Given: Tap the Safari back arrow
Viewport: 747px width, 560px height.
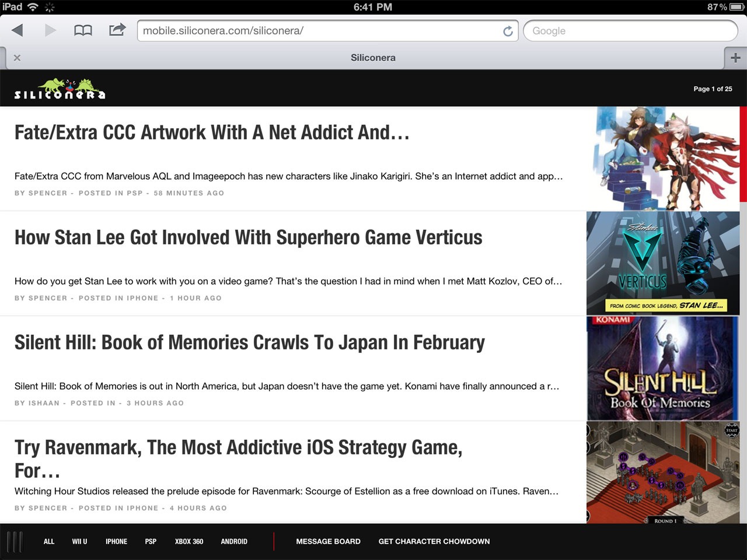Looking at the screenshot, I should 18,30.
